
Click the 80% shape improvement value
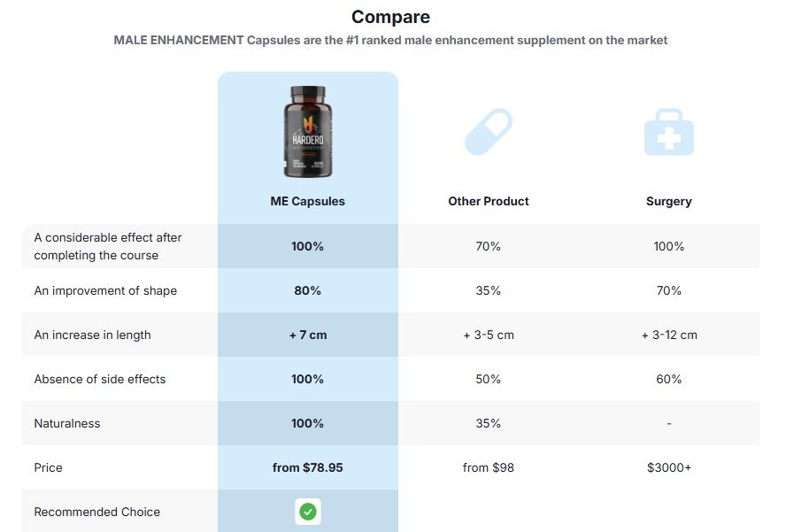coord(308,291)
